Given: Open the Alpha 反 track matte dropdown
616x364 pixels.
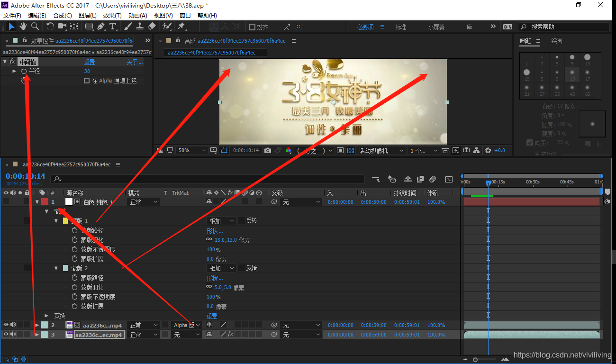Looking at the screenshot, I should pos(187,325).
